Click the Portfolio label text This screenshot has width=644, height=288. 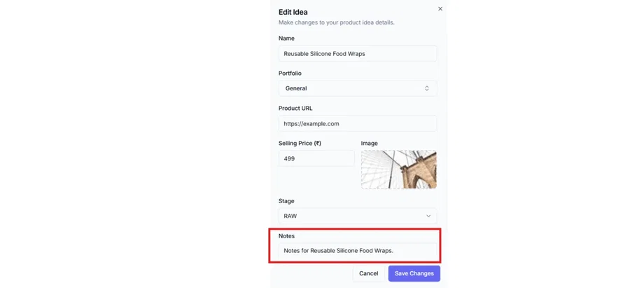pos(290,73)
